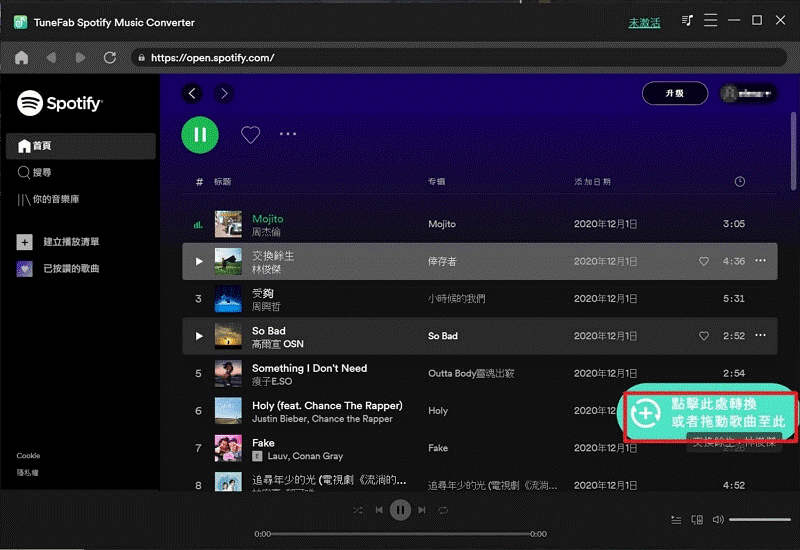Play So Bad with row play icon
The width and height of the screenshot is (800, 550).
(199, 336)
